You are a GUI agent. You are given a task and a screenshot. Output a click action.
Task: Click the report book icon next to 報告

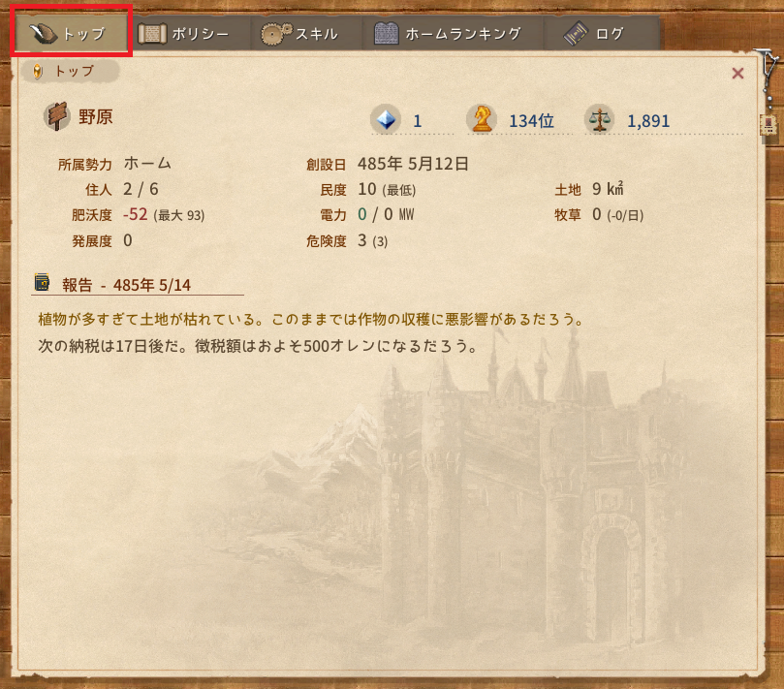(43, 282)
